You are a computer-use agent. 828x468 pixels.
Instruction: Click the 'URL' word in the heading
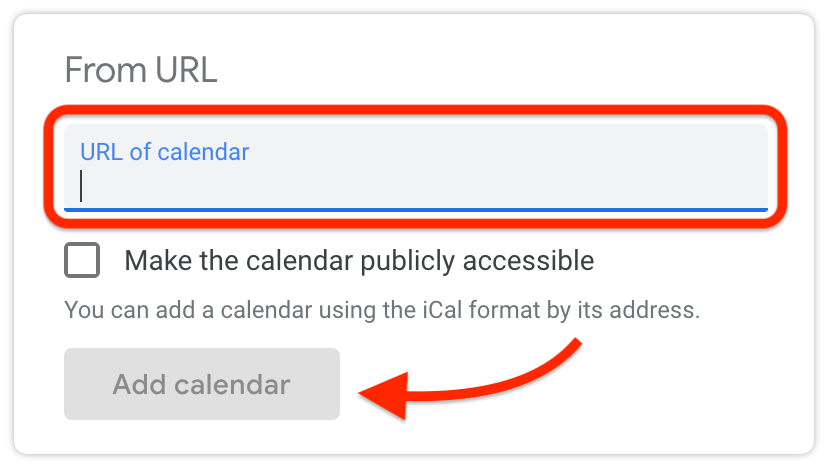186,70
